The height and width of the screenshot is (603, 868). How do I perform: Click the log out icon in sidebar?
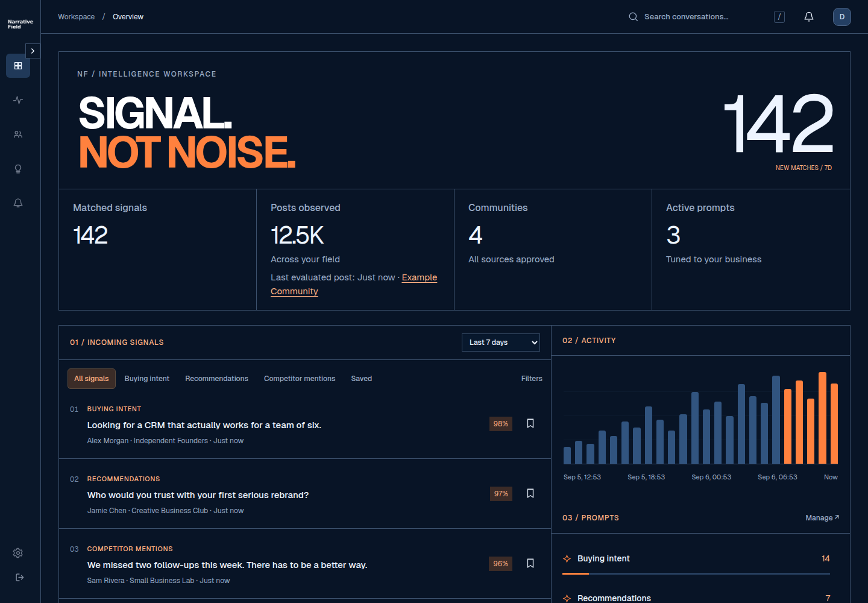pyautogui.click(x=19, y=578)
